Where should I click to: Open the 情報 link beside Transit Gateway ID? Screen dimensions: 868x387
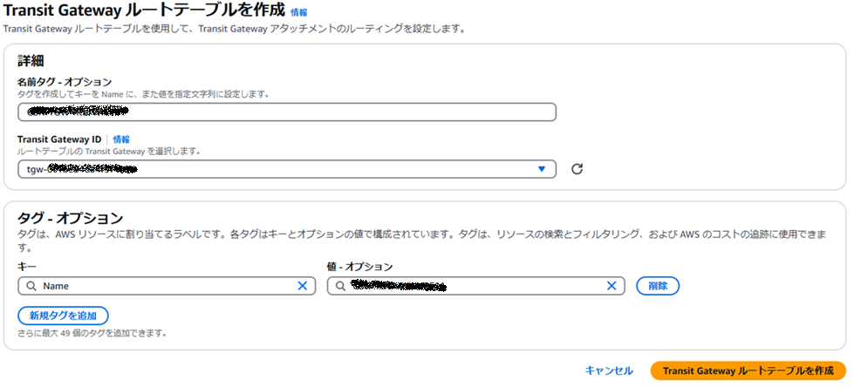click(121, 139)
